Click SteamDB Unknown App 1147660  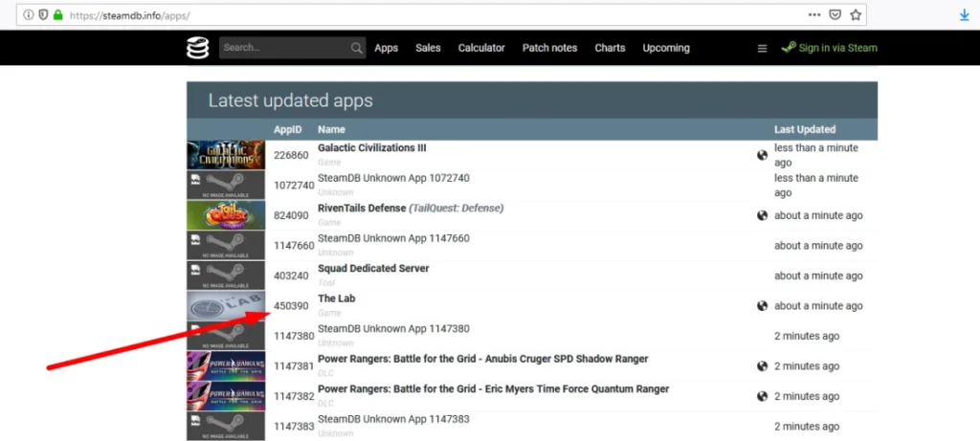tap(393, 238)
